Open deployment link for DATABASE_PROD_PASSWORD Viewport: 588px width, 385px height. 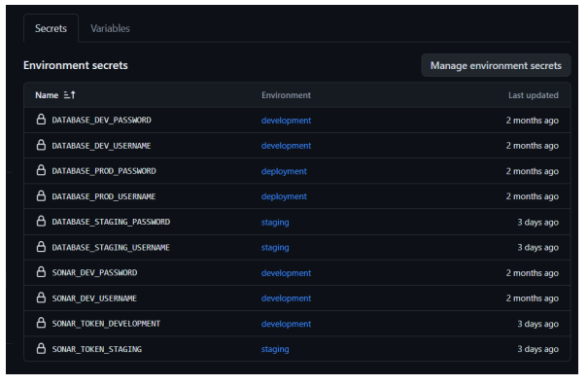[x=284, y=171]
